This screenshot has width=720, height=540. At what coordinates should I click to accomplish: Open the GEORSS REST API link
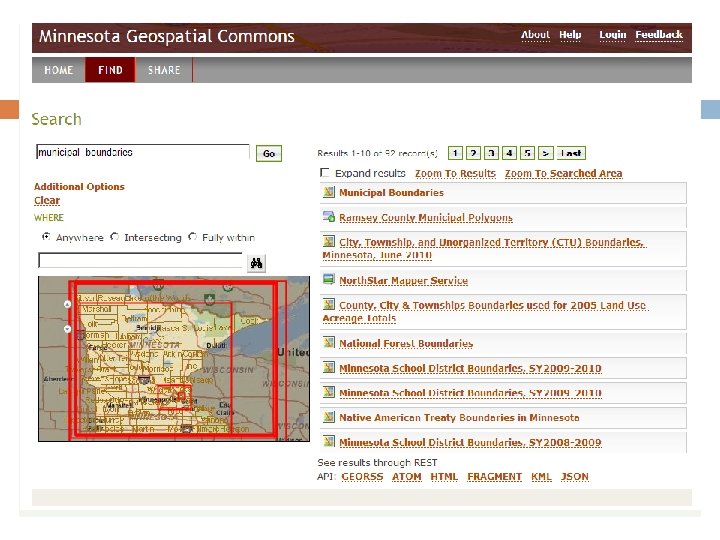coord(362,477)
